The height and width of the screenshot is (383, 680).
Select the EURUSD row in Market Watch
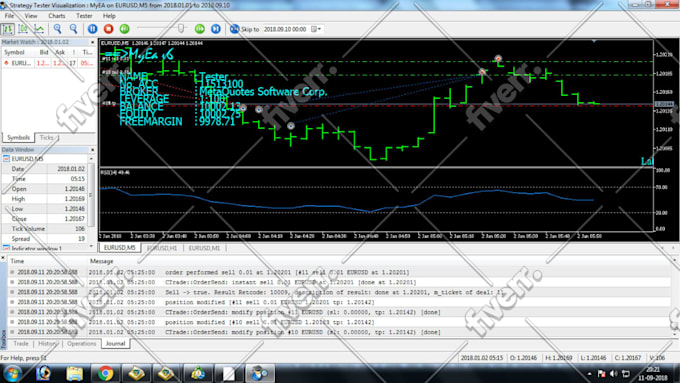tap(48, 63)
